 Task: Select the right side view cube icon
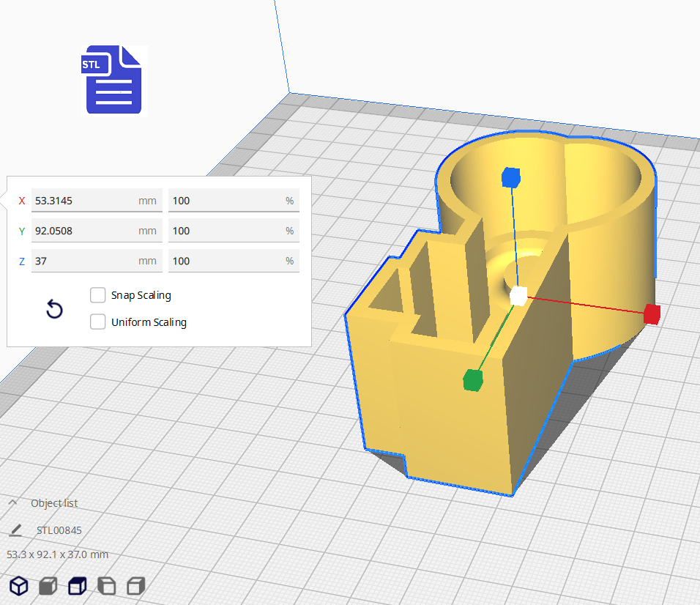pyautogui.click(x=135, y=586)
